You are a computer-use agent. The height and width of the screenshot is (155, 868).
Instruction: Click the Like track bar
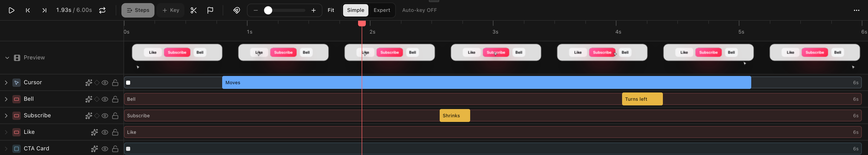493,132
